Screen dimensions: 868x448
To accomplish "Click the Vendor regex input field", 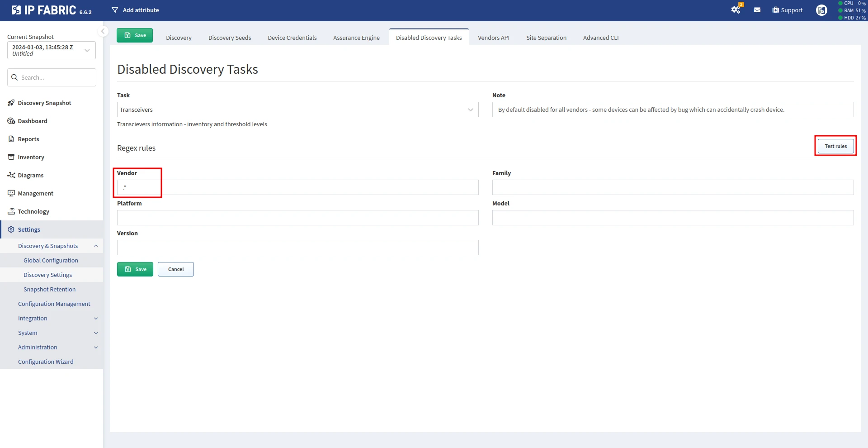I will click(x=297, y=187).
